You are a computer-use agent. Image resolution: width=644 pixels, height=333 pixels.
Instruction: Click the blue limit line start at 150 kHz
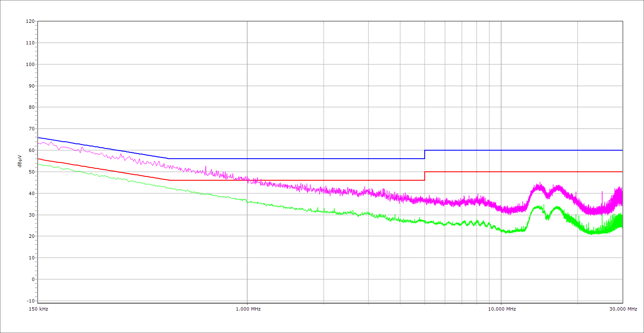click(38, 138)
